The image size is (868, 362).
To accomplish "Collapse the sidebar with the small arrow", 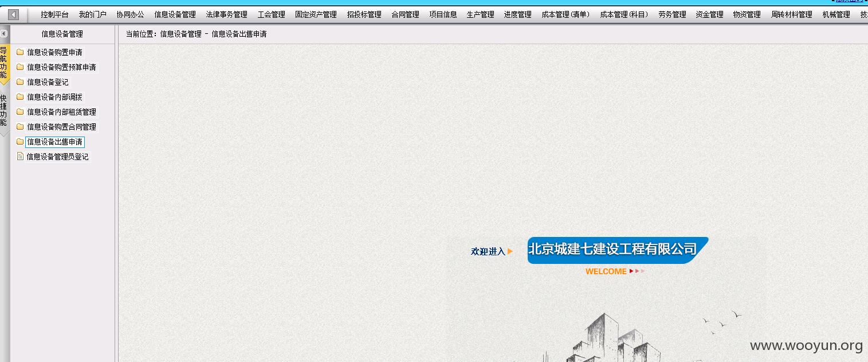I will pos(4,34).
